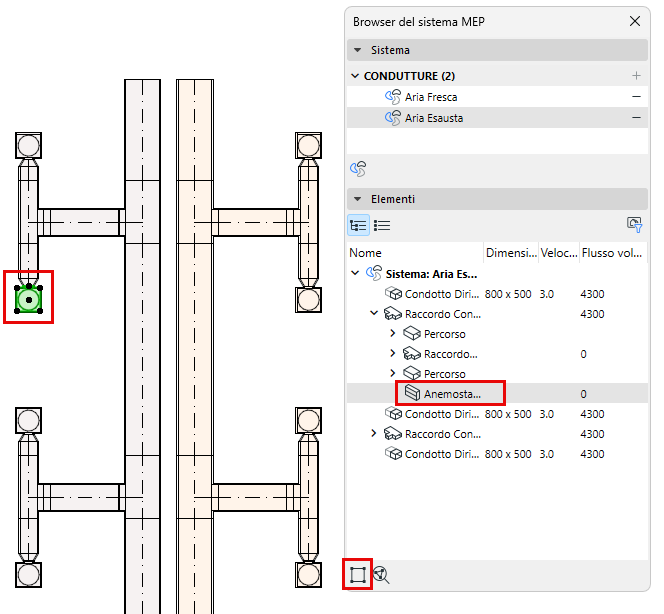This screenshot has height=614, width=664.
Task: Select Anemosta... element row
Action: pos(497,394)
